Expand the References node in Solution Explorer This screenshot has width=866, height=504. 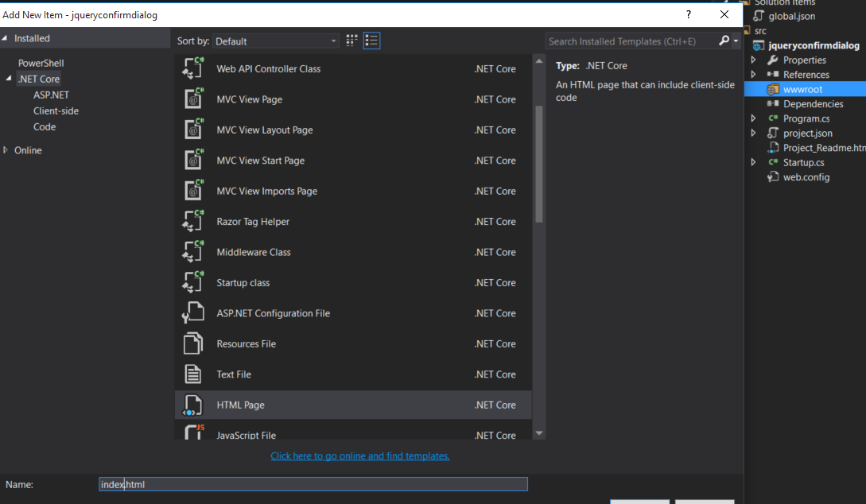pyautogui.click(x=753, y=74)
